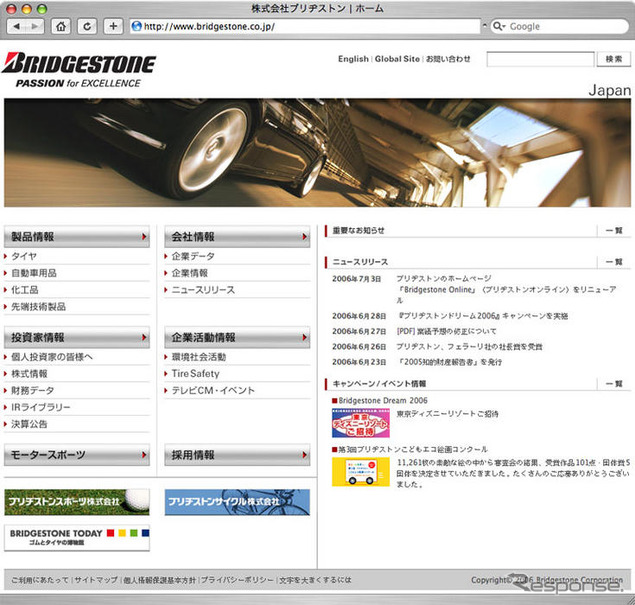Click the yellow eco drawing contest thumbnail
635x605 pixels.
point(361,472)
